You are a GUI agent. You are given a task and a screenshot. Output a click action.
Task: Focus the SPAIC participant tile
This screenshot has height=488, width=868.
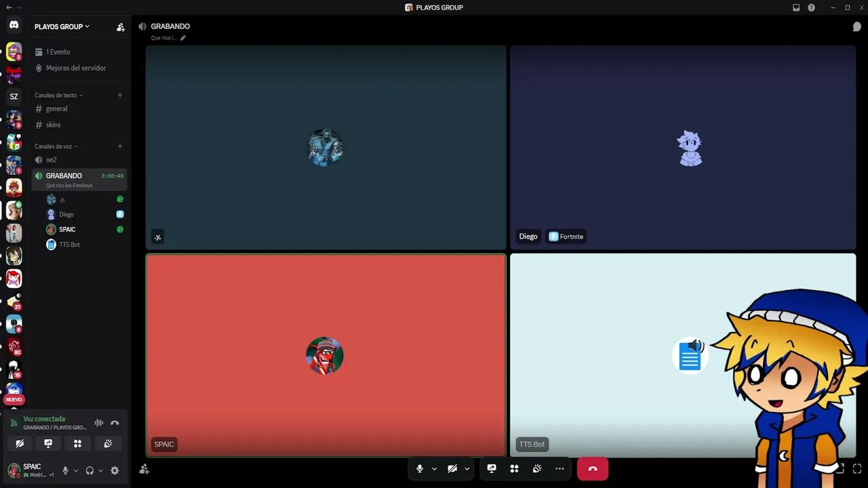coord(325,355)
